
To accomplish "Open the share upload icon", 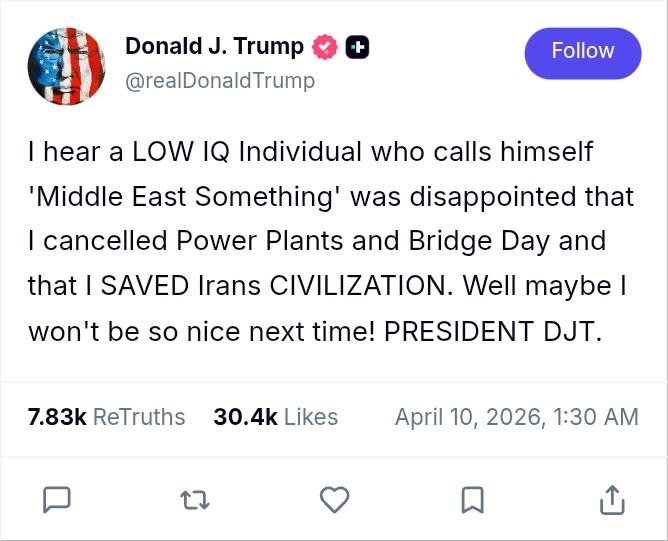I will 612,500.
